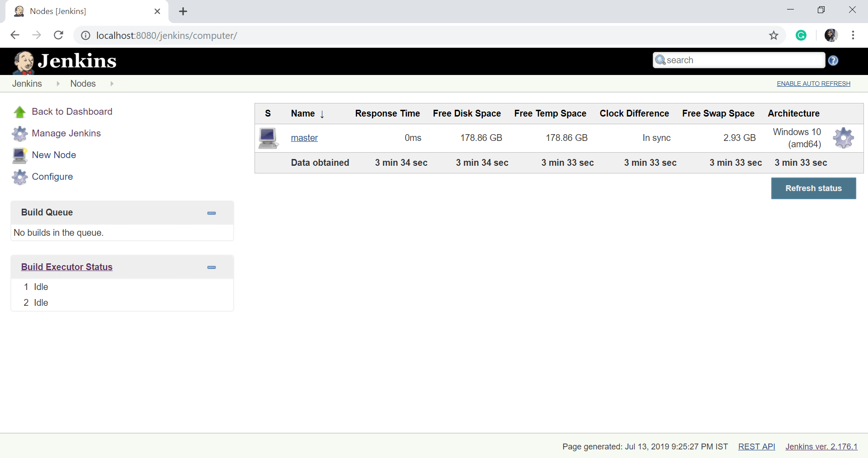
Task: Click the '0ms' response time value
Action: pyautogui.click(x=413, y=138)
